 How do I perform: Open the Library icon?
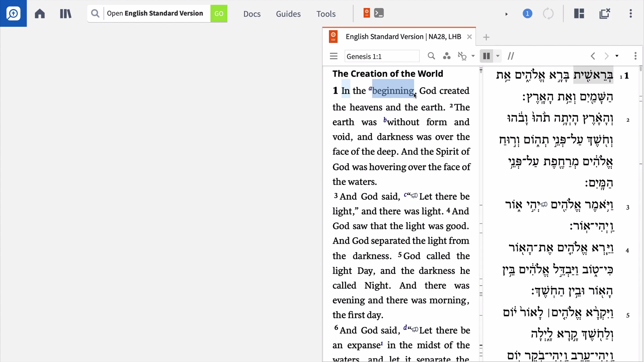(x=65, y=14)
